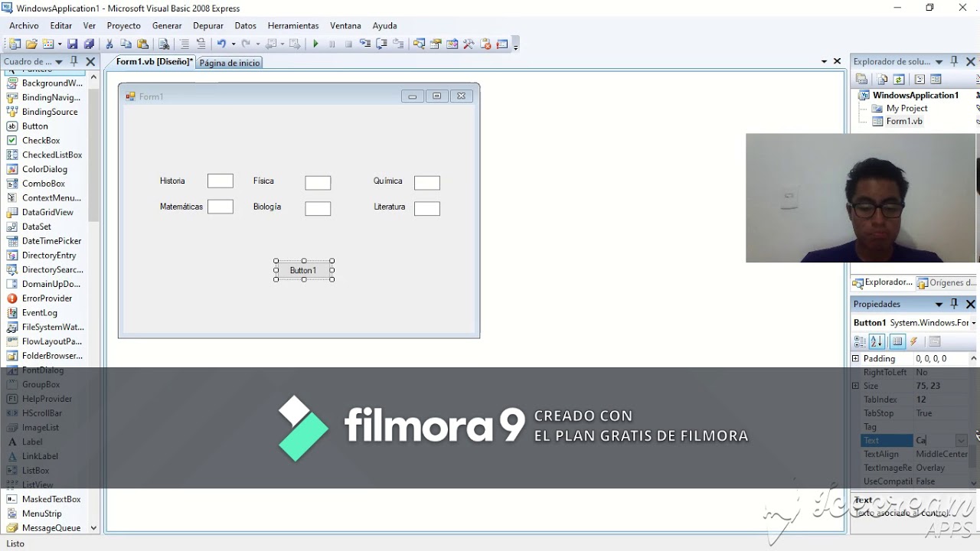The height and width of the screenshot is (551, 980).
Task: Click Properties icon in Solution Explorer toolbar
Action: (x=862, y=80)
